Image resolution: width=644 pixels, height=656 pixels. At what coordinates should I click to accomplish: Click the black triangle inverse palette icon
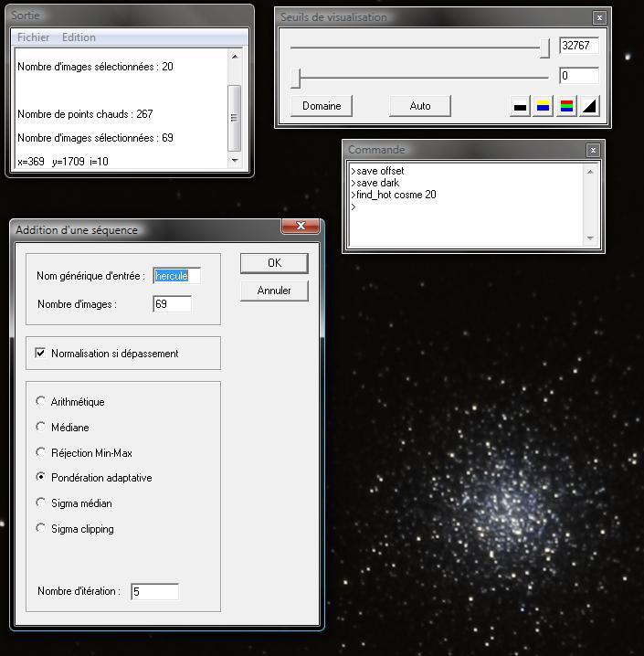[x=589, y=106]
